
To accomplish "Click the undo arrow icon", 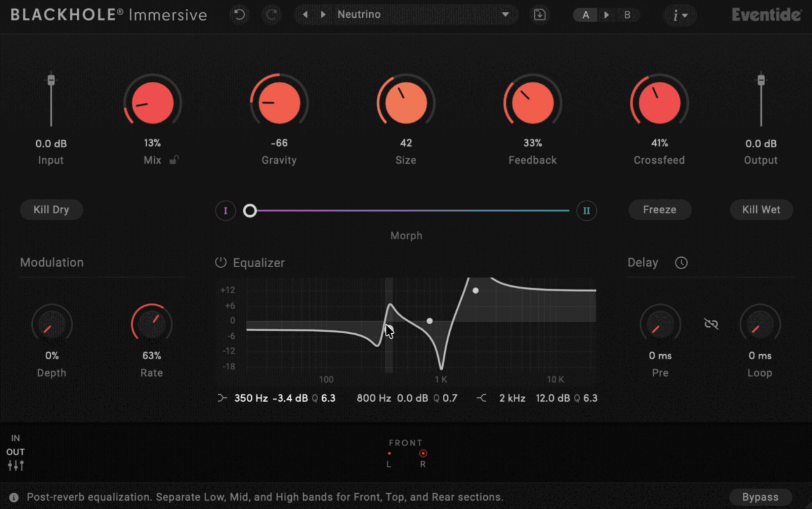I will click(239, 15).
